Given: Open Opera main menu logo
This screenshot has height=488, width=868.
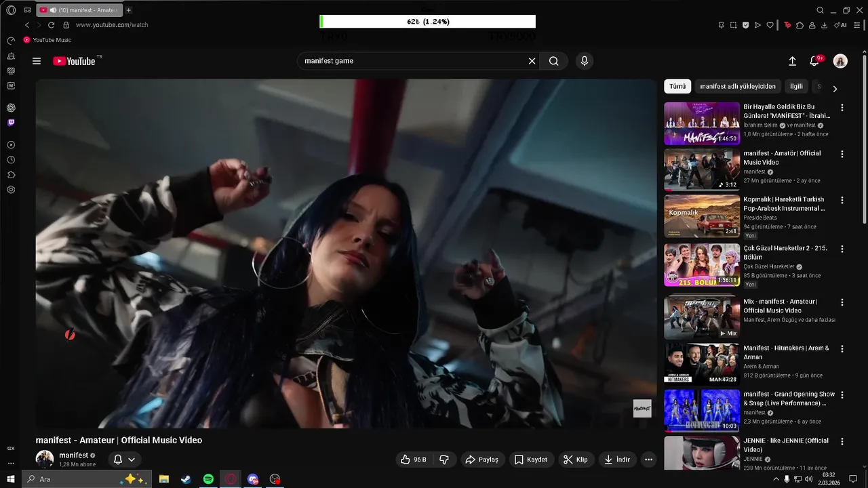Looking at the screenshot, I should 11,10.
